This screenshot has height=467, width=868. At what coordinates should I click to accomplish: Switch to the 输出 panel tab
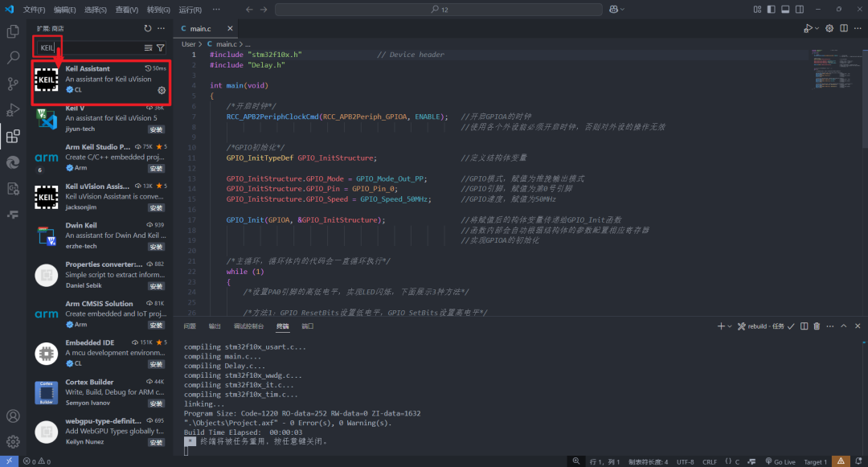click(215, 326)
